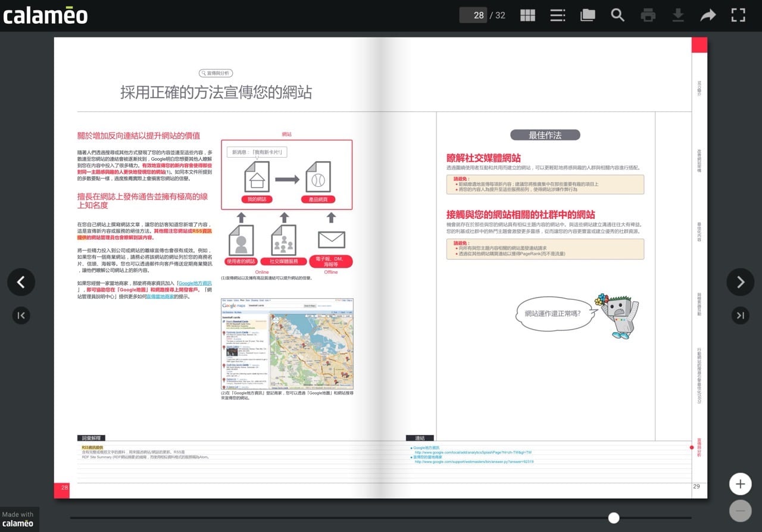Viewport: 762px width, 532px height.
Task: Select the '改善網站架構' side tab
Action: (699, 161)
